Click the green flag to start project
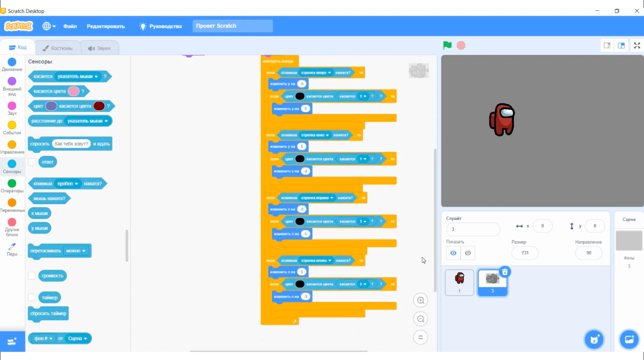The image size is (644, 360). 447,46
